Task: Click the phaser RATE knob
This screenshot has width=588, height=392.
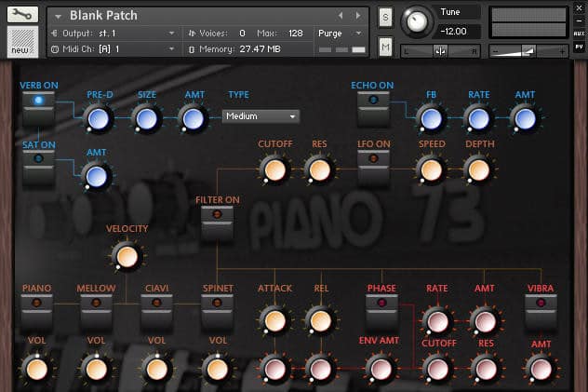Action: (x=437, y=322)
